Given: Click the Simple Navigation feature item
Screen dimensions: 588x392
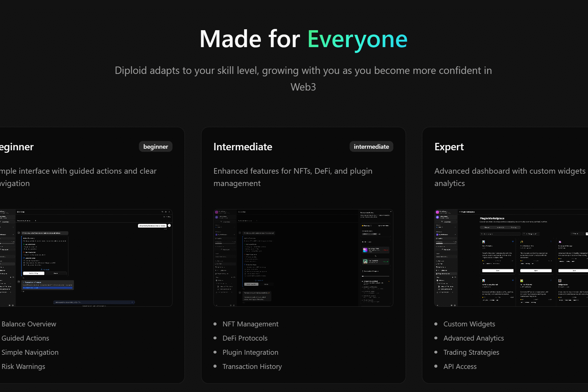Looking at the screenshot, I should pyautogui.click(x=30, y=352).
